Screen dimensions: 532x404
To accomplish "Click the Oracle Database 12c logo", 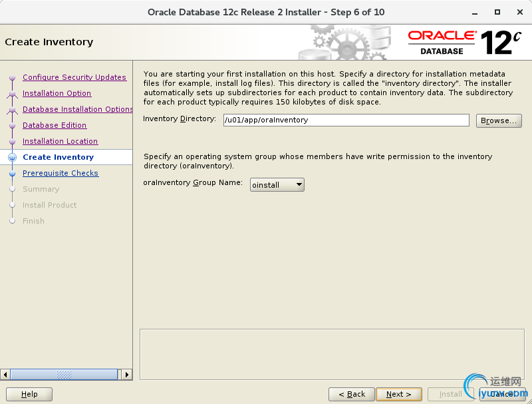I will tap(464, 43).
